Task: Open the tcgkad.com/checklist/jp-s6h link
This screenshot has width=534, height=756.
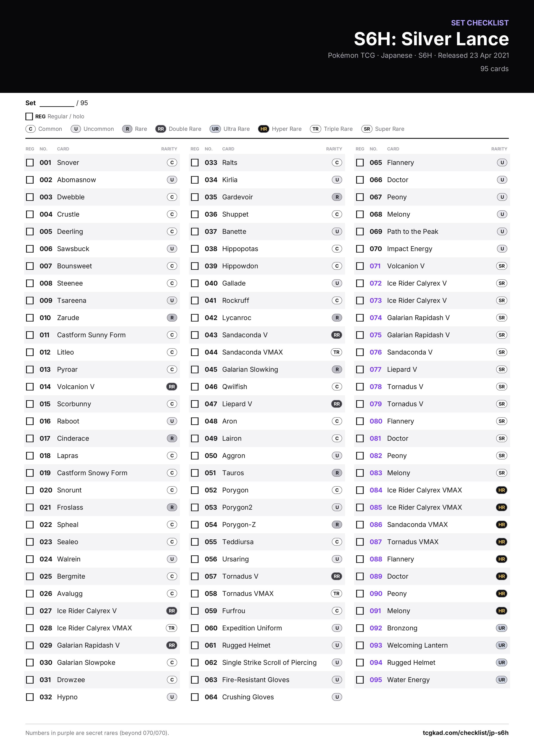Action: (x=466, y=733)
